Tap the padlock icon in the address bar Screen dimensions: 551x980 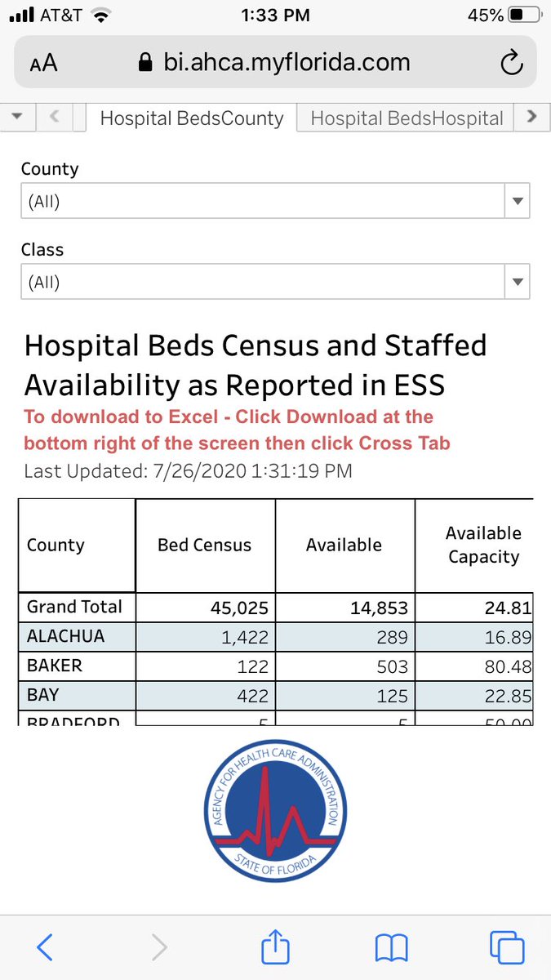(146, 63)
